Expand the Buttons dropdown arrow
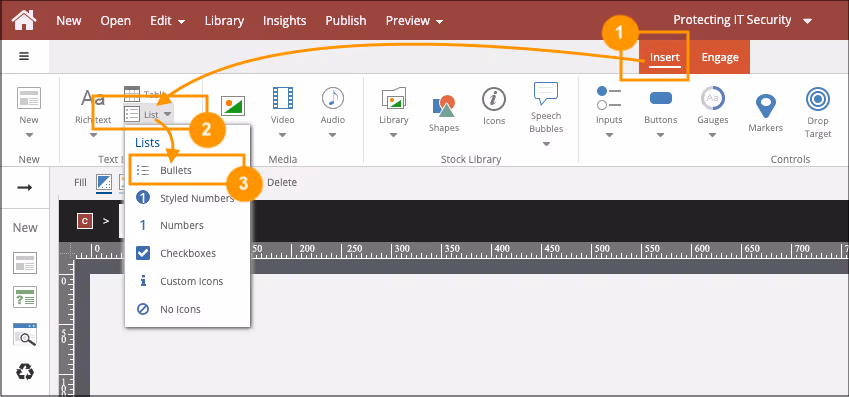Image resolution: width=849 pixels, height=397 pixels. (661, 135)
